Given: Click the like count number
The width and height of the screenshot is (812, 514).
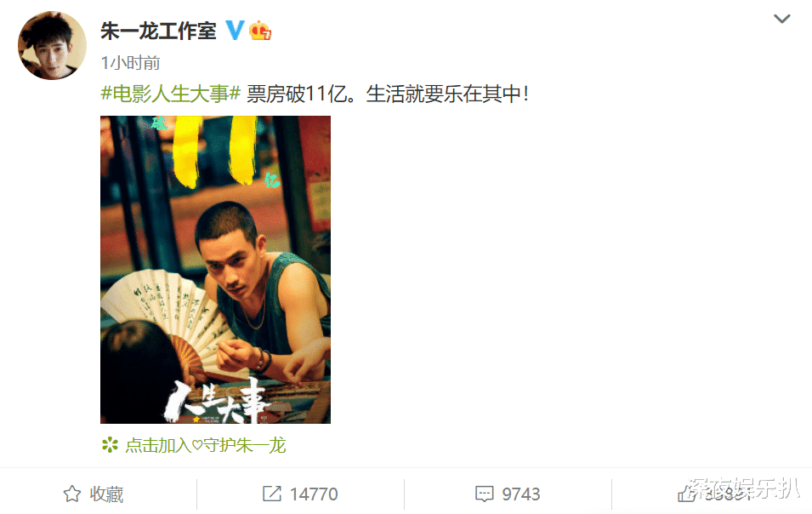Looking at the screenshot, I should [x=728, y=494].
